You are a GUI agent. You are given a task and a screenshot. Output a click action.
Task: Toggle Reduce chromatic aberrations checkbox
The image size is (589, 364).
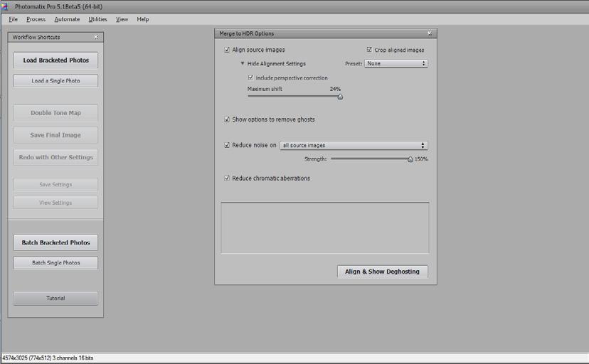pyautogui.click(x=227, y=178)
